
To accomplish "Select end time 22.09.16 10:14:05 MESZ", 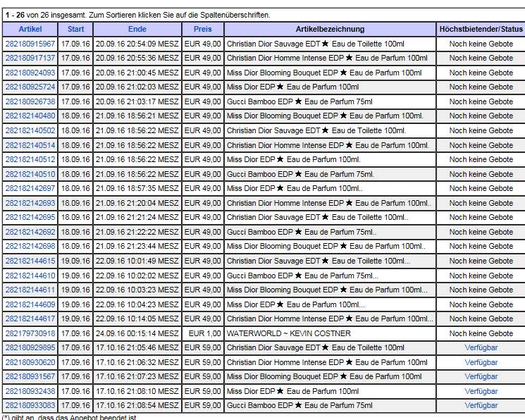I will [137, 319].
